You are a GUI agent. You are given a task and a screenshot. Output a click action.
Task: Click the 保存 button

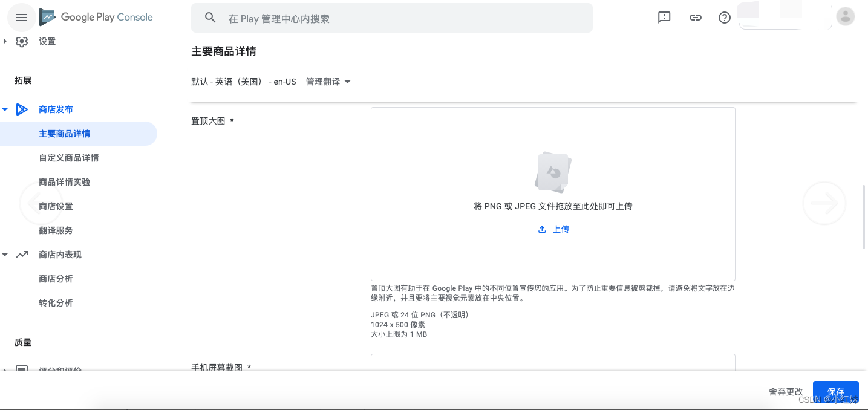click(835, 391)
